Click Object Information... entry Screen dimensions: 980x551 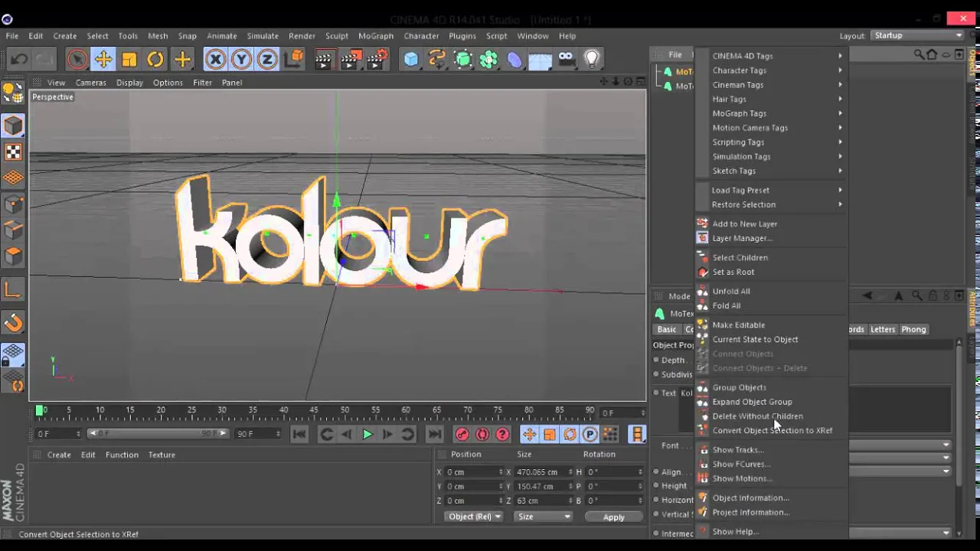771,497
